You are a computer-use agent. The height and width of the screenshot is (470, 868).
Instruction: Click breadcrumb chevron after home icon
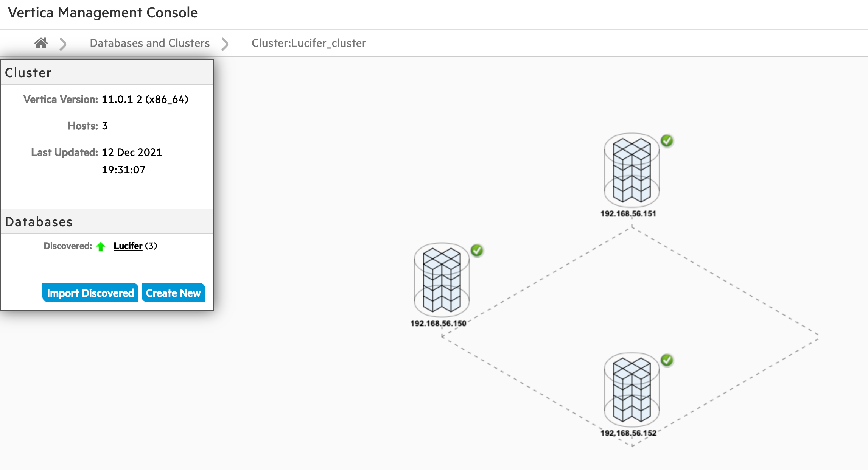pos(63,44)
